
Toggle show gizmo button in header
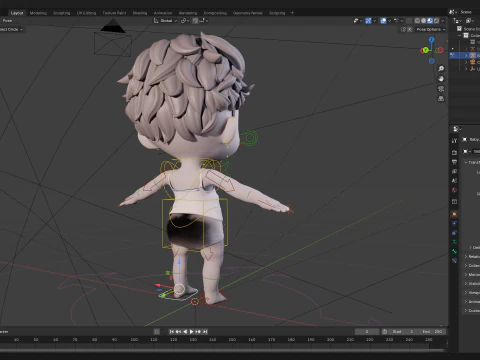(368, 21)
